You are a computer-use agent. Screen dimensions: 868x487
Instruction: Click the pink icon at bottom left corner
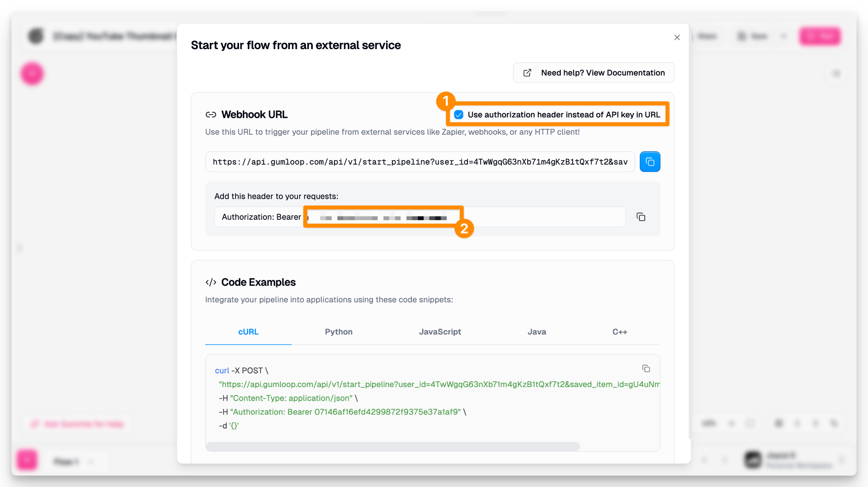click(x=27, y=460)
